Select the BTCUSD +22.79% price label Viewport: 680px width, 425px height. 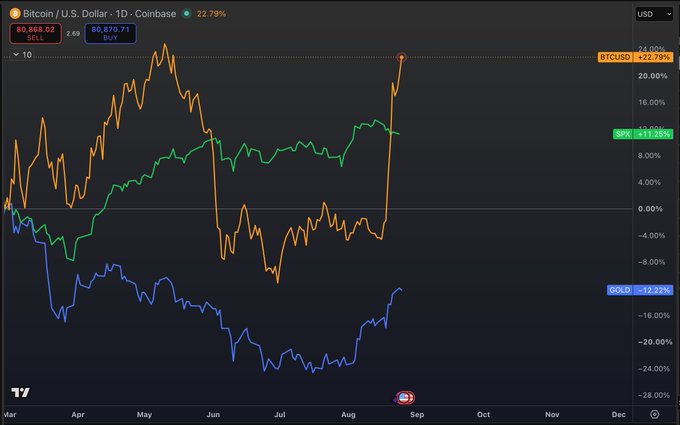(635, 57)
